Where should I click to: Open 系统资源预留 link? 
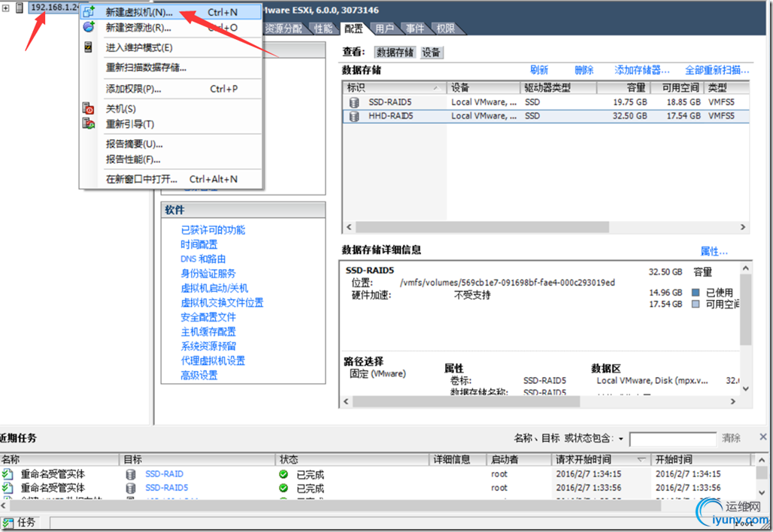tap(208, 346)
